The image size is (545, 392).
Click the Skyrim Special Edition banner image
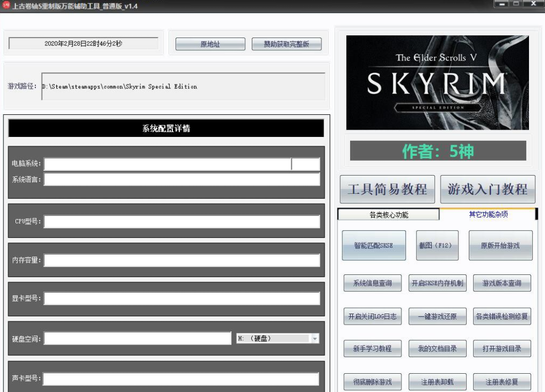(437, 83)
